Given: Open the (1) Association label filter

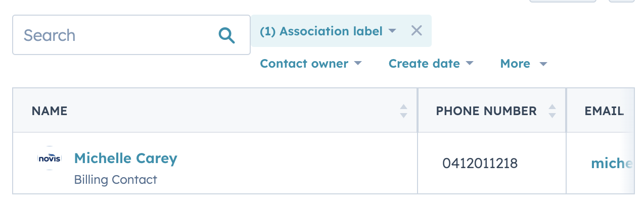Looking at the screenshot, I should [321, 31].
